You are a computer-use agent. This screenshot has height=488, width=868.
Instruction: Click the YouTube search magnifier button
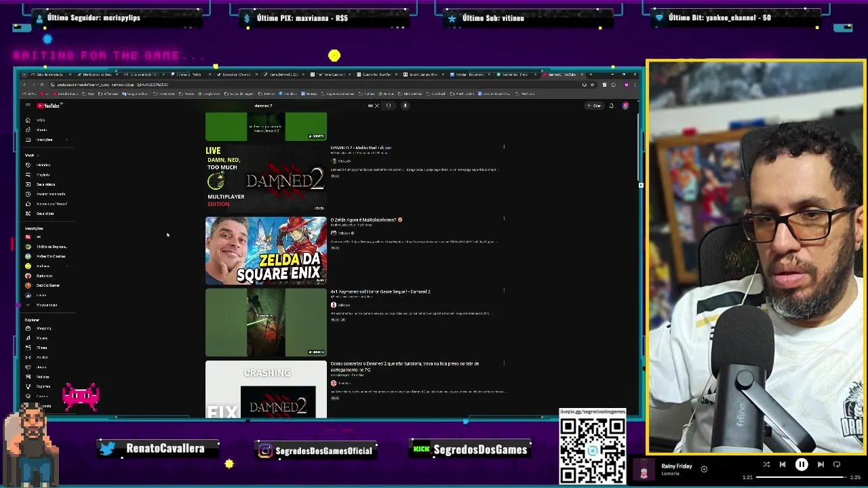point(389,106)
